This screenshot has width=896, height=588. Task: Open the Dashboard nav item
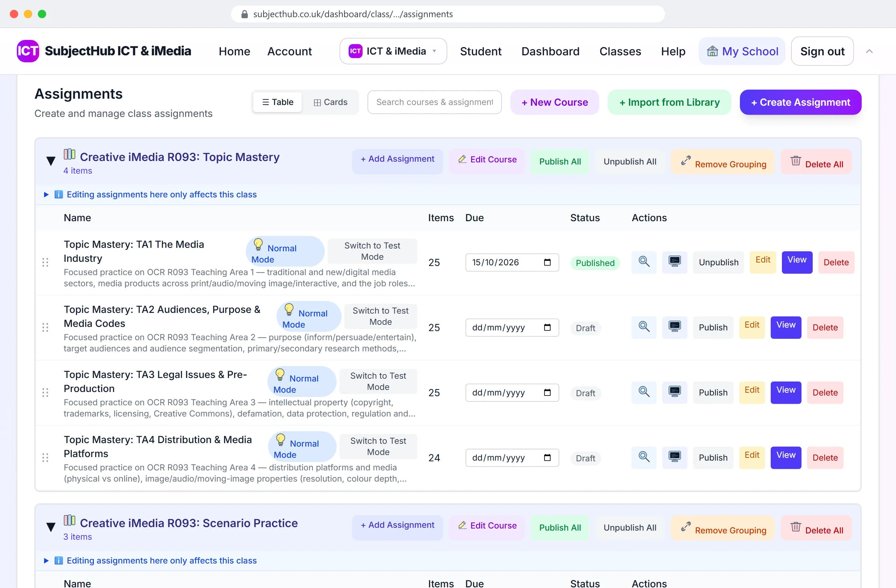pyautogui.click(x=550, y=51)
